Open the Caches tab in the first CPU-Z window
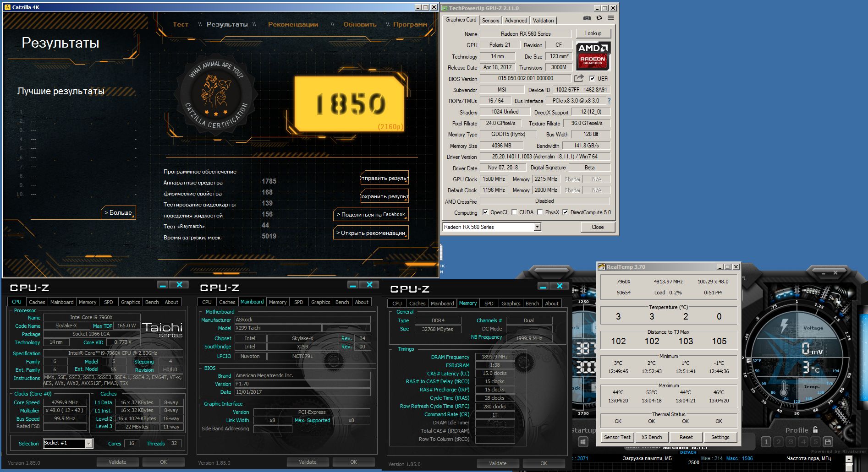The height and width of the screenshot is (472, 868). [37, 302]
